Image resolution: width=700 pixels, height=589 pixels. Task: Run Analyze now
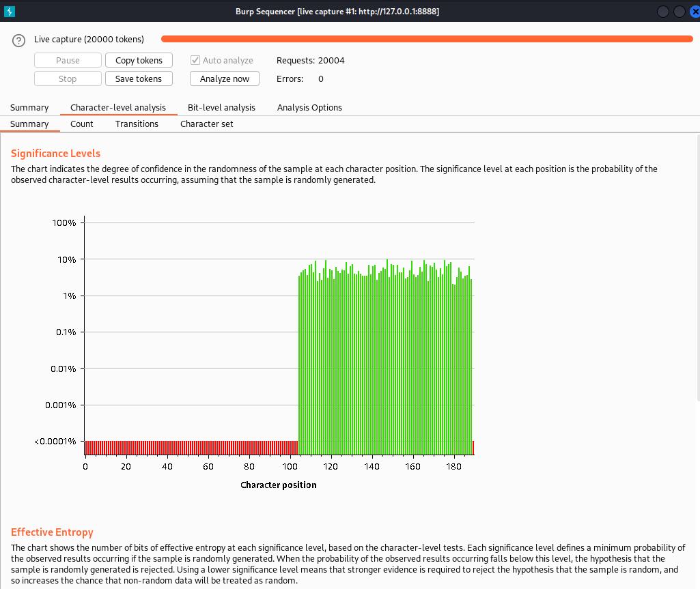(225, 78)
